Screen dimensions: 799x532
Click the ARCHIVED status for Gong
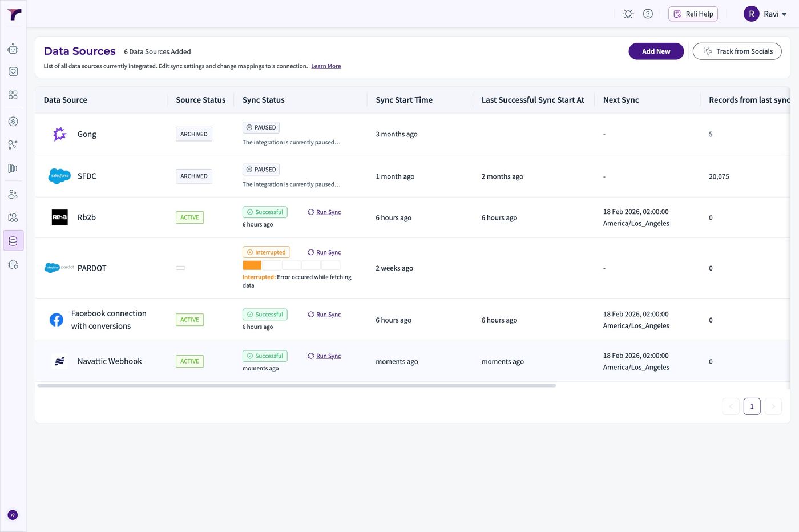click(x=194, y=134)
